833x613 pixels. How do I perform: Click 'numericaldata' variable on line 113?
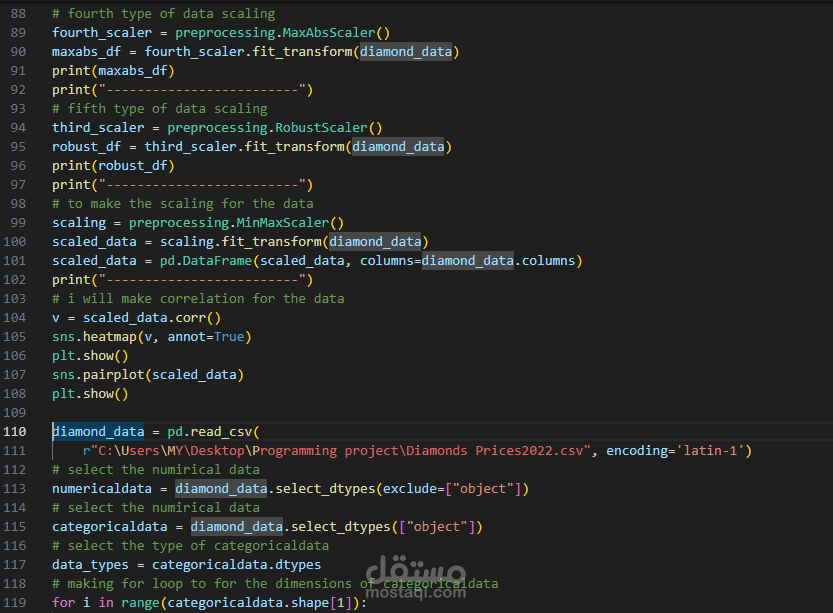[101, 489]
